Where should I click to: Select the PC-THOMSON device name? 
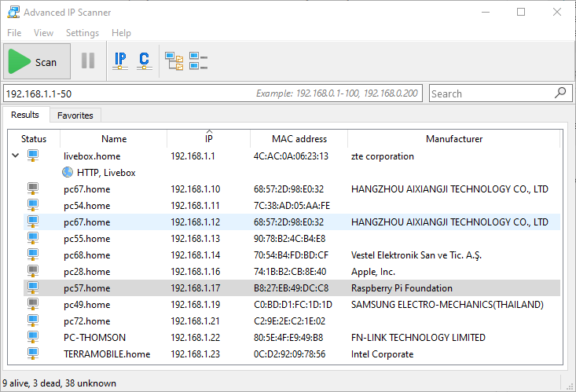click(94, 338)
